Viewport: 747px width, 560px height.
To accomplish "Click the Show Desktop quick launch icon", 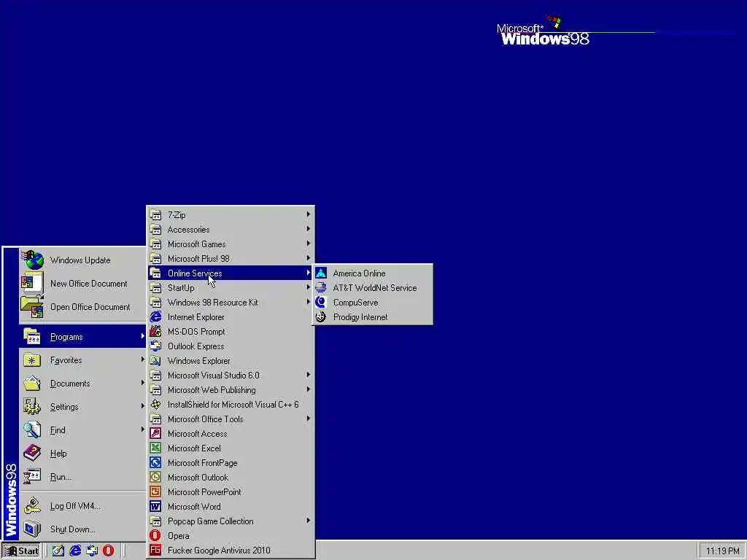I will click(x=58, y=551).
